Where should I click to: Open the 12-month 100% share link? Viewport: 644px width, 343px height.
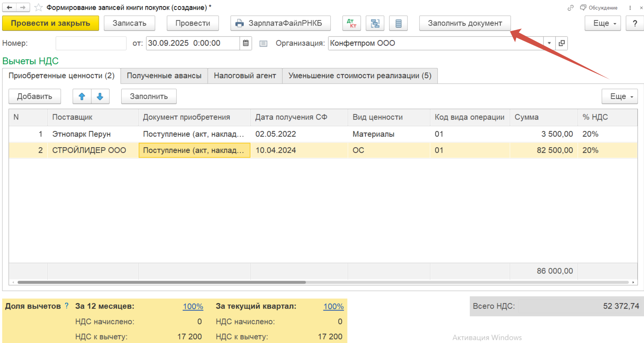click(x=193, y=306)
